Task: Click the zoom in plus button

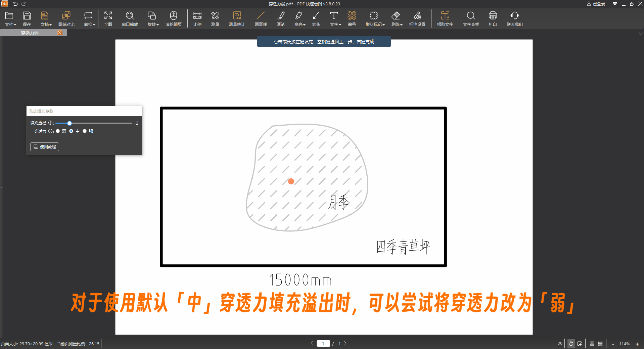Action: pos(637,344)
